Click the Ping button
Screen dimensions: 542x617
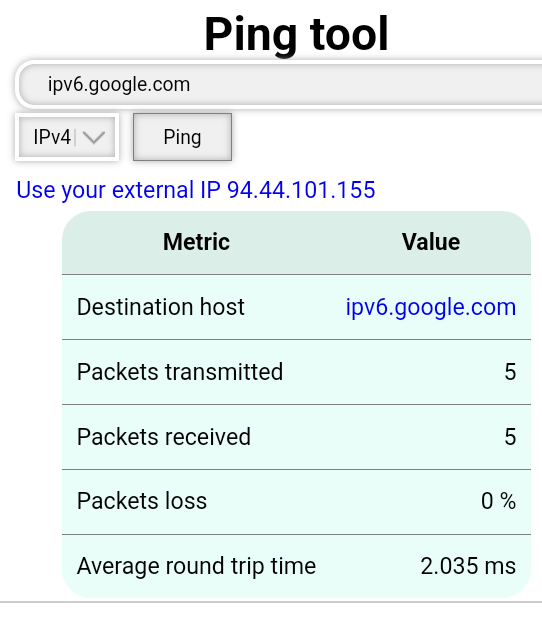(x=182, y=137)
